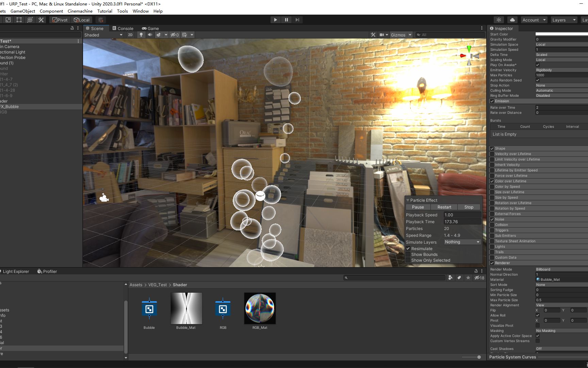Uncheck Resimulate in the Particle Effect panel
The image size is (588, 368).
tap(408, 248)
